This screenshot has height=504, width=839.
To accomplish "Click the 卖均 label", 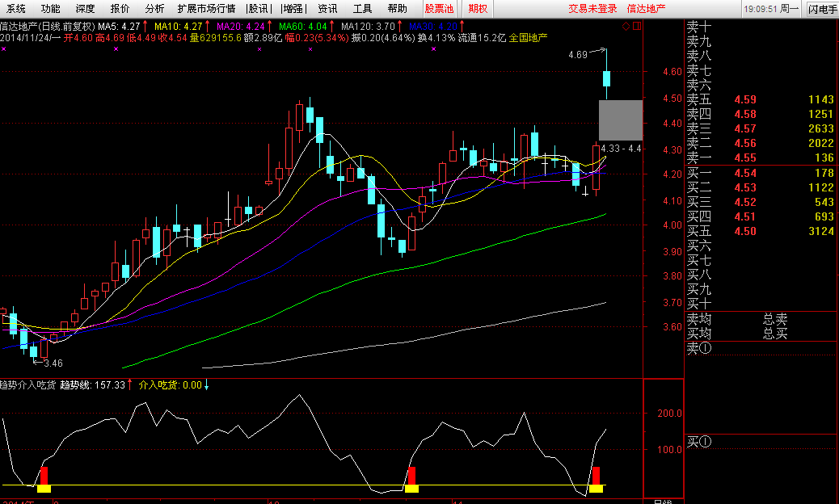I will [x=699, y=319].
